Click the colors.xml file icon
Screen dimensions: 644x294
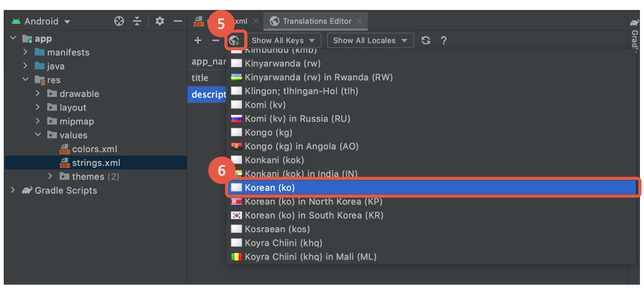pyautogui.click(x=64, y=149)
